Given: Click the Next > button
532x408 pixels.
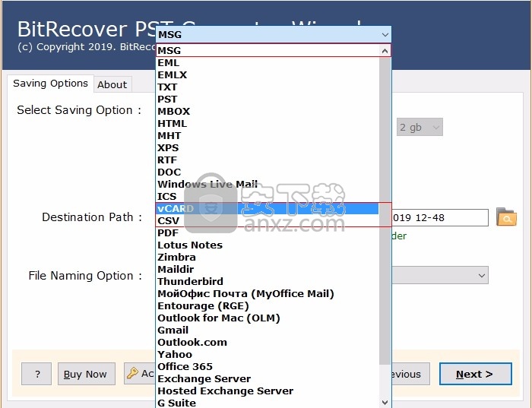Looking at the screenshot, I should coord(475,374).
